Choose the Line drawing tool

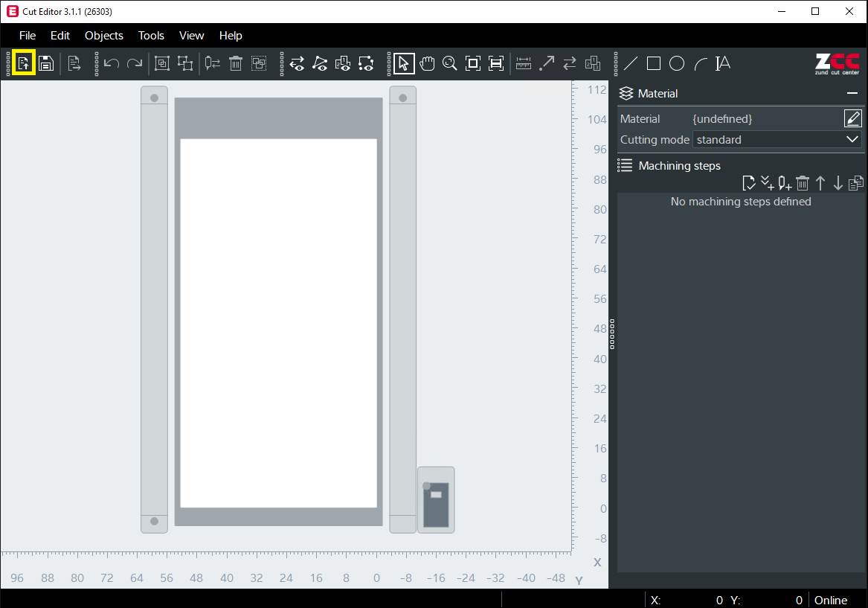(x=630, y=63)
